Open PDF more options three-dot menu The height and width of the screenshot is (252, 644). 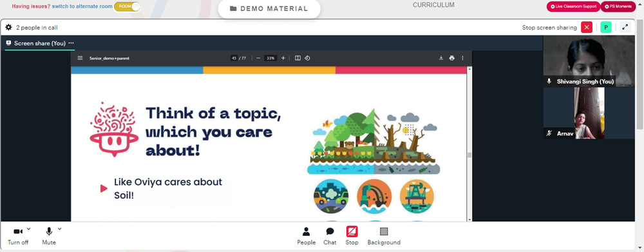coord(462,58)
